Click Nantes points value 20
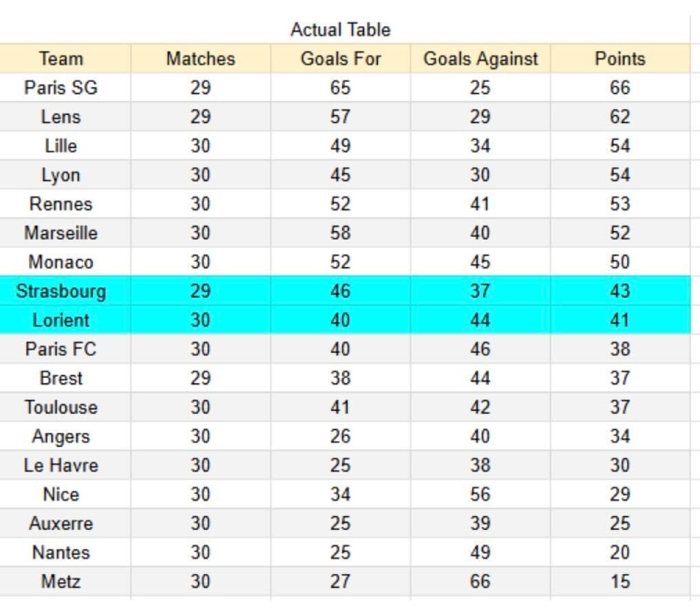The width and height of the screenshot is (700, 607). [x=620, y=553]
